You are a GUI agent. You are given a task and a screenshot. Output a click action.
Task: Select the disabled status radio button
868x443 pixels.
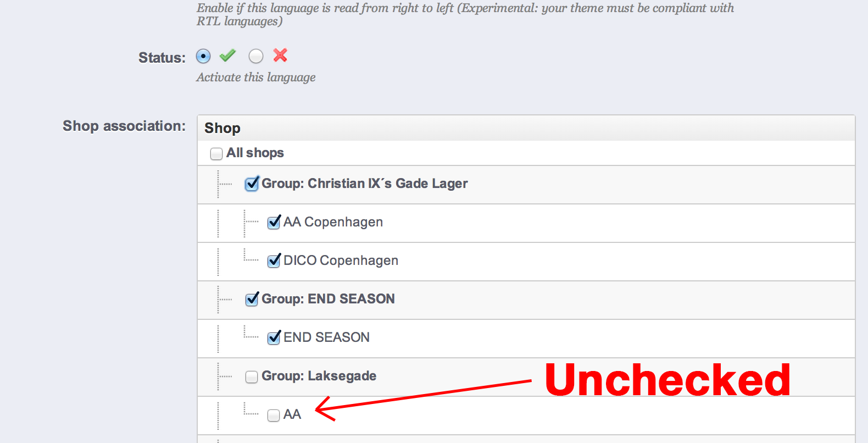click(x=256, y=56)
